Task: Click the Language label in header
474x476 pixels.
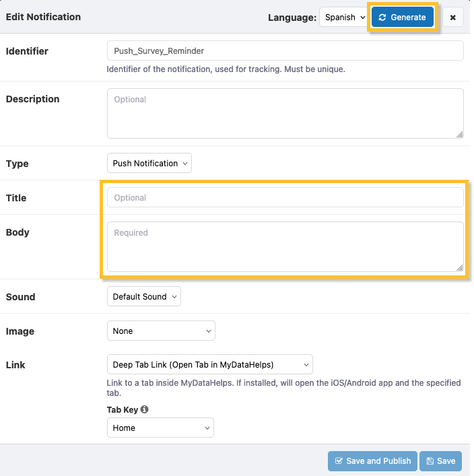Action: point(292,18)
